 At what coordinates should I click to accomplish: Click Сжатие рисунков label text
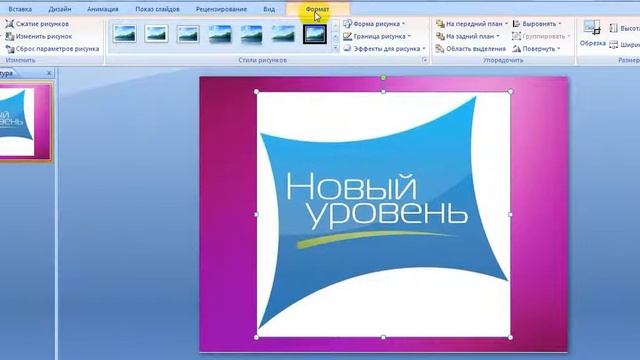point(42,24)
